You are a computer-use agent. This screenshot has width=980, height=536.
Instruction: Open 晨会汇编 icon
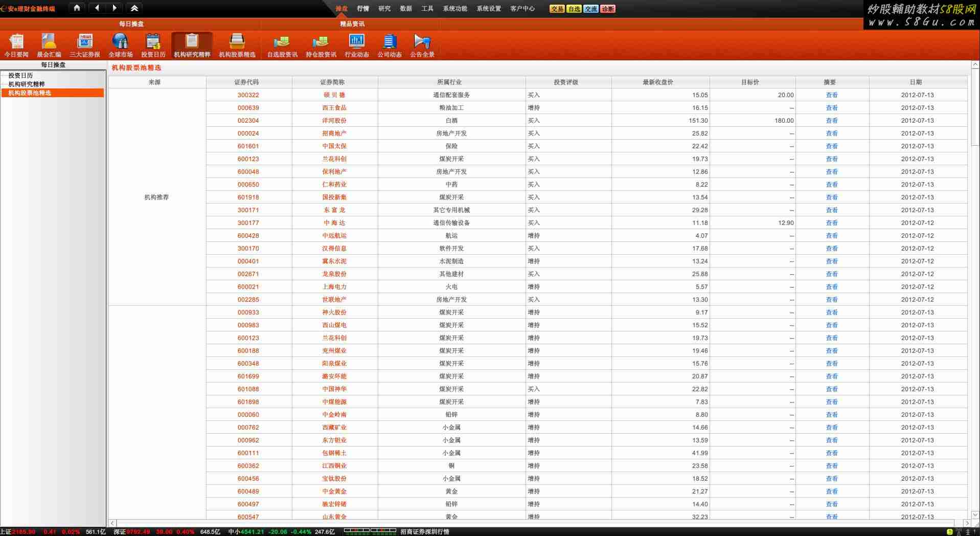point(49,45)
